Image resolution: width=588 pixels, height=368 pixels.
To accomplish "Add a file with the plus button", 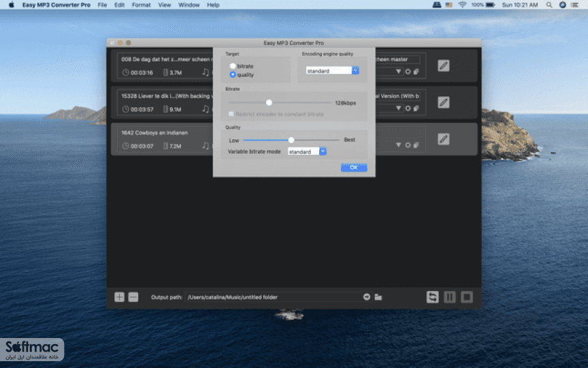I will (119, 297).
